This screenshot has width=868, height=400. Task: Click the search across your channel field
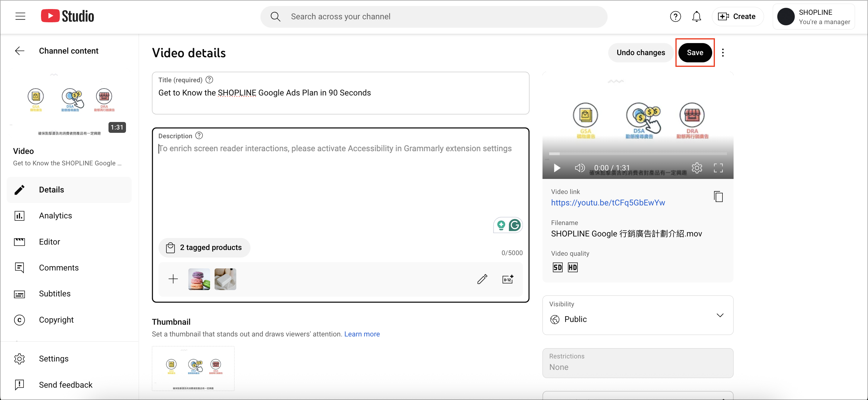tap(433, 17)
